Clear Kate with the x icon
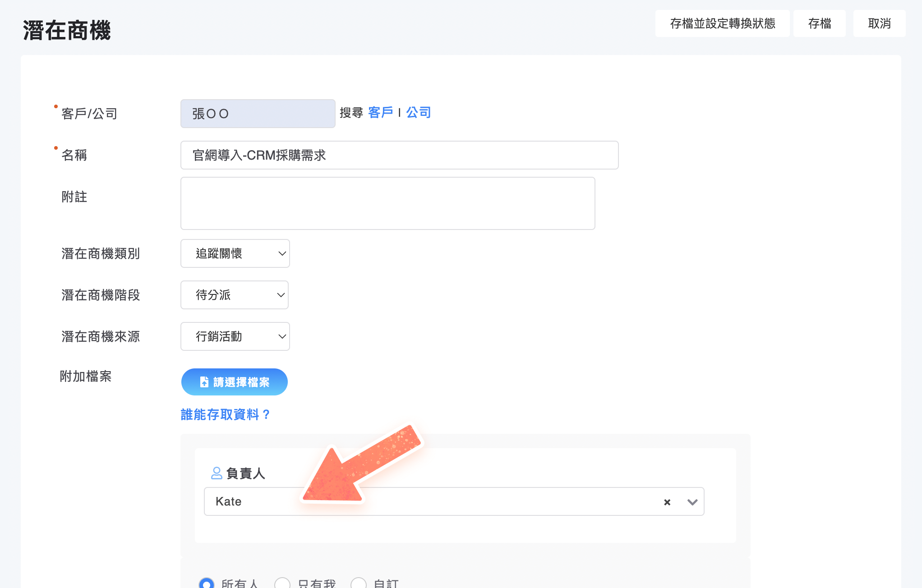The image size is (922, 588). coord(667,502)
